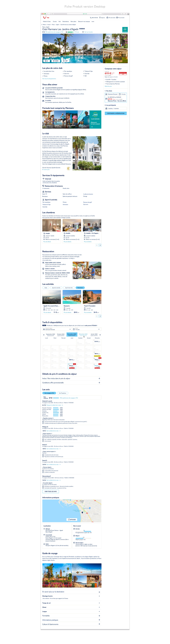Viewport: 170px width, 644px height.
Task: Select Novembre 2020 month tab
Action: tap(72, 335)
